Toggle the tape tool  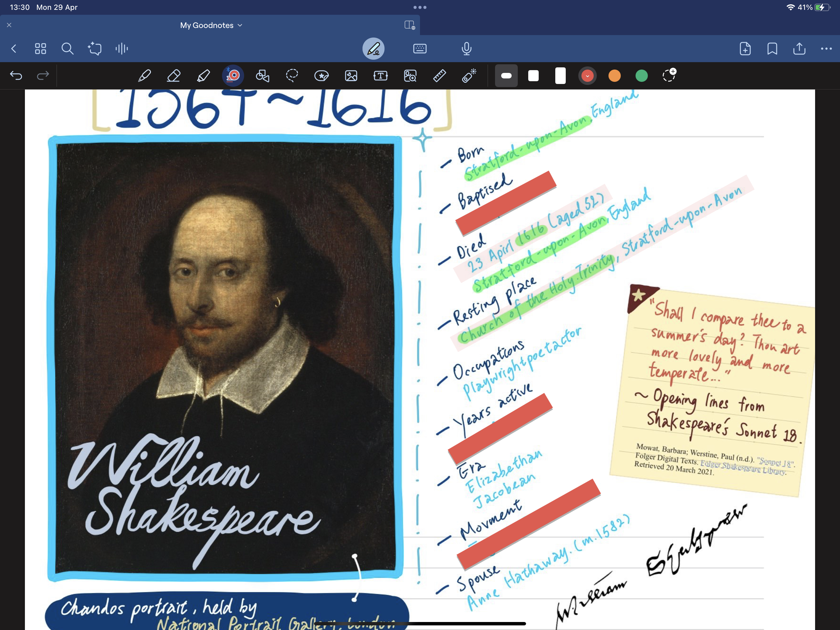233,76
